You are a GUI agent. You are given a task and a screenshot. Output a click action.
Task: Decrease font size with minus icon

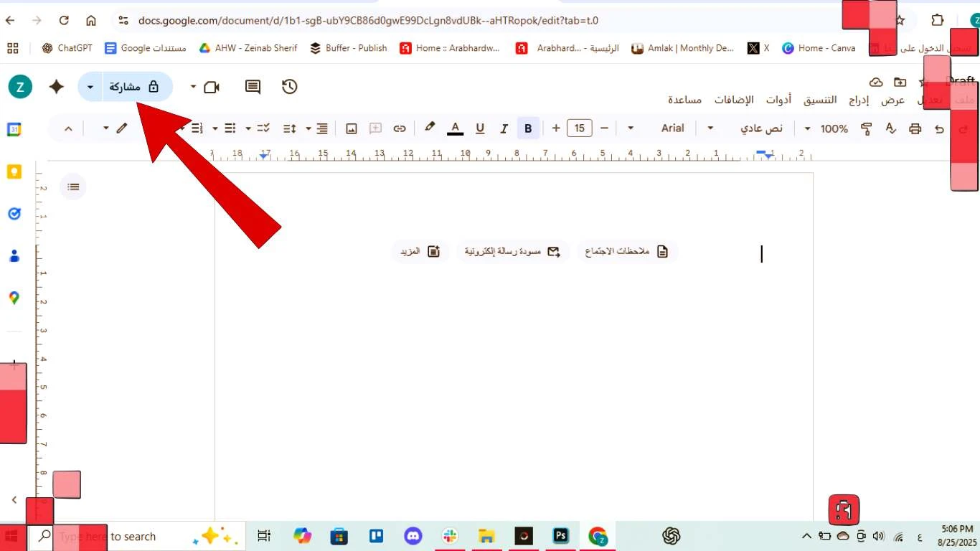click(x=604, y=128)
